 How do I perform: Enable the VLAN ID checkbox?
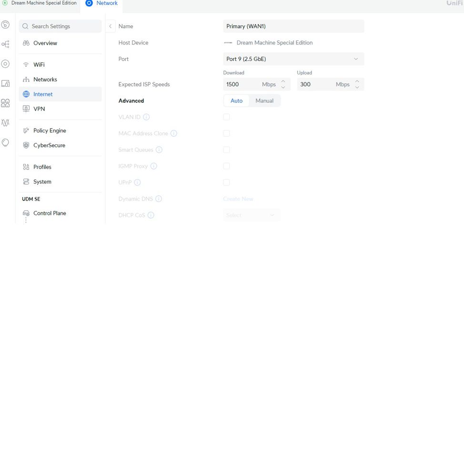227,117
